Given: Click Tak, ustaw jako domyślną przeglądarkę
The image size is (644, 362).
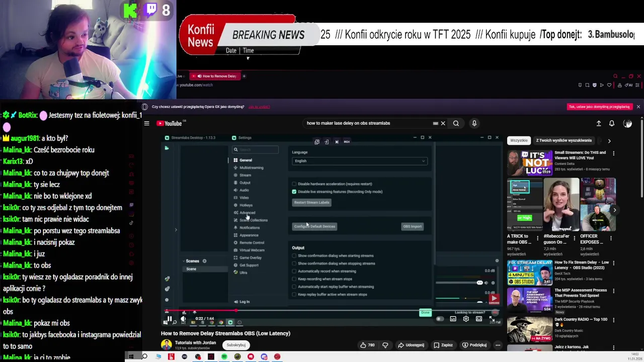Looking at the screenshot, I should 599,107.
